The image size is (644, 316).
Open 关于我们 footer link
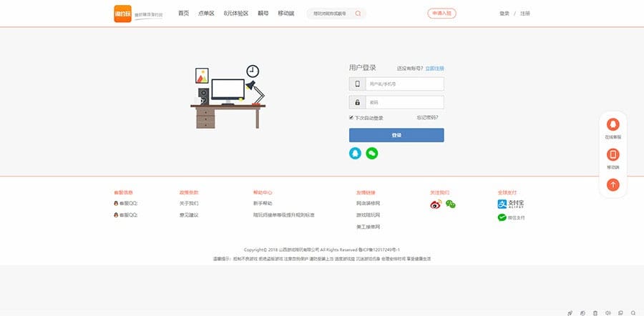tap(189, 203)
